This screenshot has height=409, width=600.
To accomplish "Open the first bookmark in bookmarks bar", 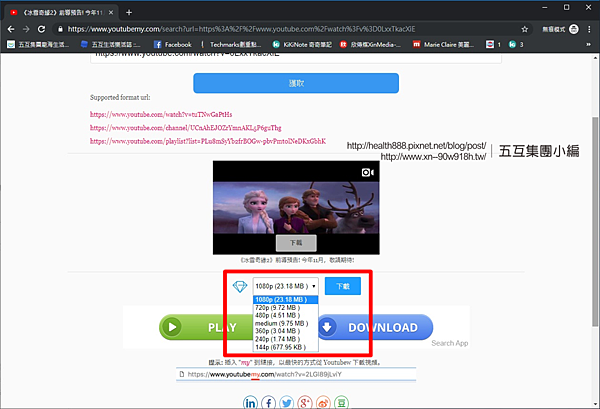I will click(38, 44).
